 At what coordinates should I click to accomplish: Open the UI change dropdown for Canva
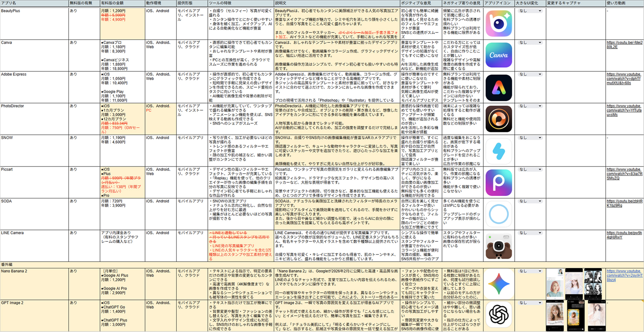pos(530,43)
